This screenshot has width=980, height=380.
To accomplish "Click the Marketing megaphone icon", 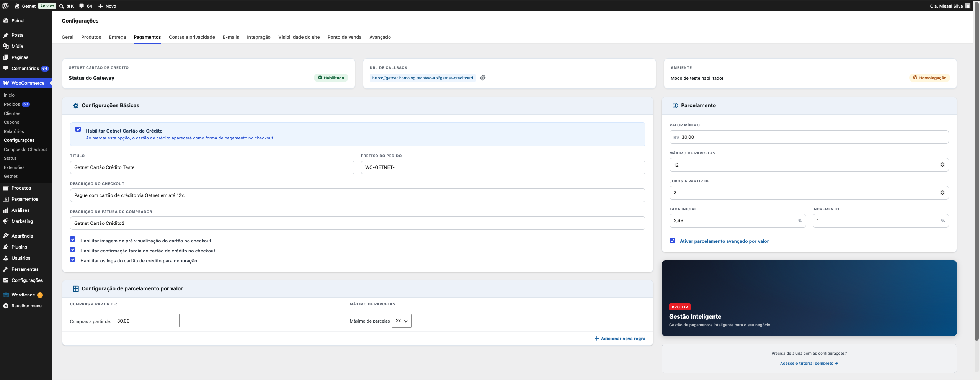I will [x=6, y=221].
